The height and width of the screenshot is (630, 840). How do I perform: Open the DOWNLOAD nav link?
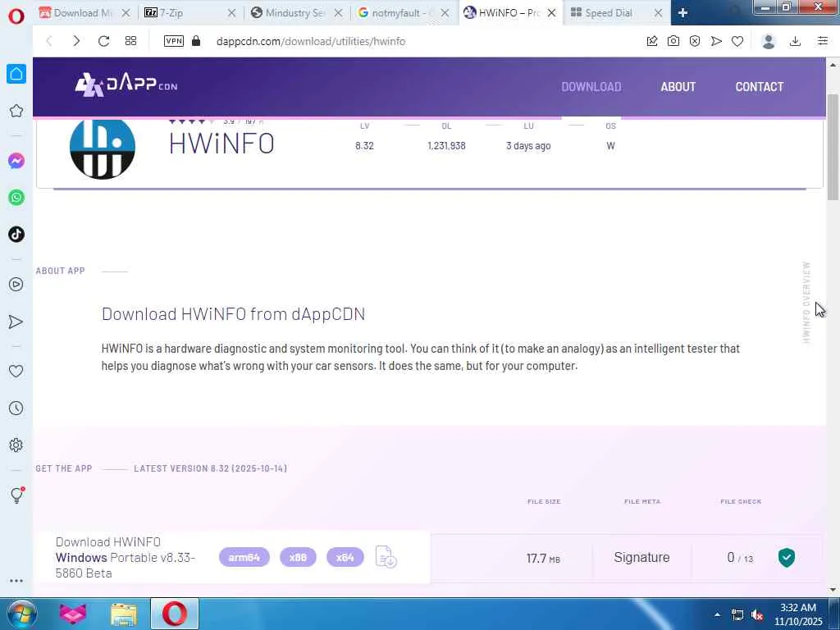591,87
